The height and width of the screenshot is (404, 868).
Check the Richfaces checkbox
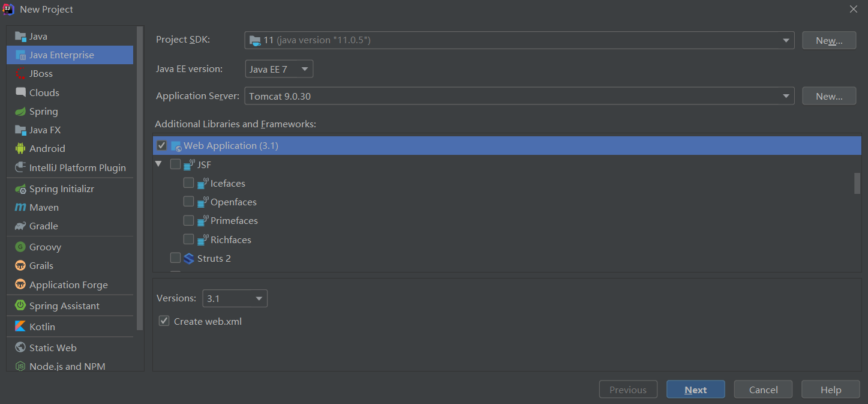[x=188, y=239]
